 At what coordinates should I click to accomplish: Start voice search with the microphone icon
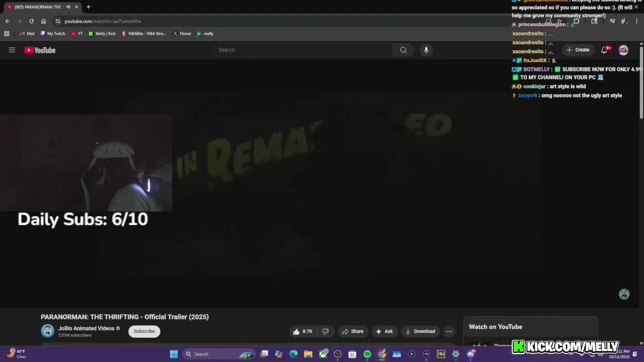426,50
